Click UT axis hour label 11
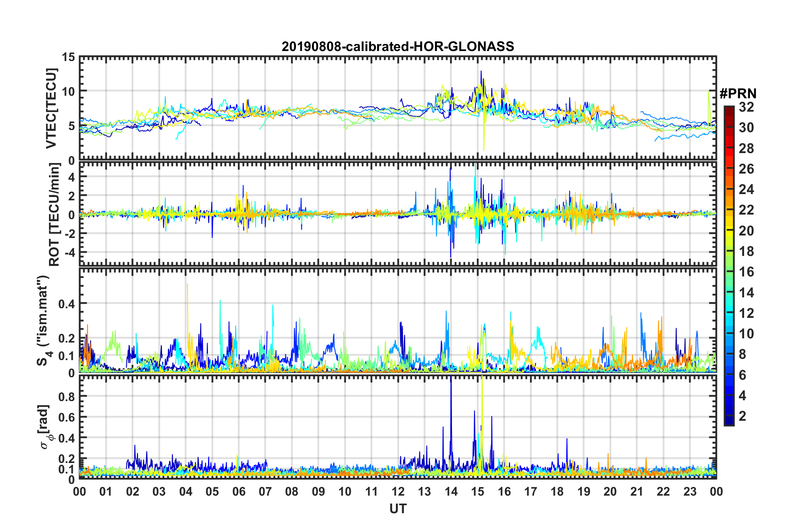The image size is (796, 532). click(372, 491)
